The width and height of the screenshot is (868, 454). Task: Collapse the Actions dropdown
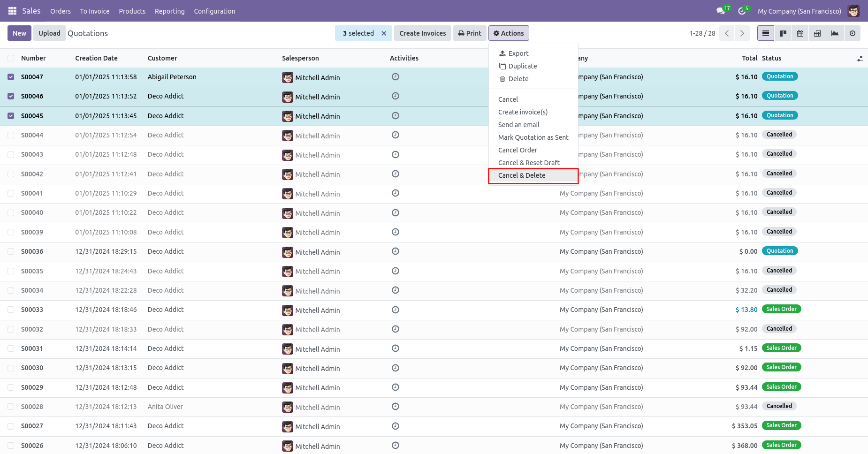[x=509, y=33]
